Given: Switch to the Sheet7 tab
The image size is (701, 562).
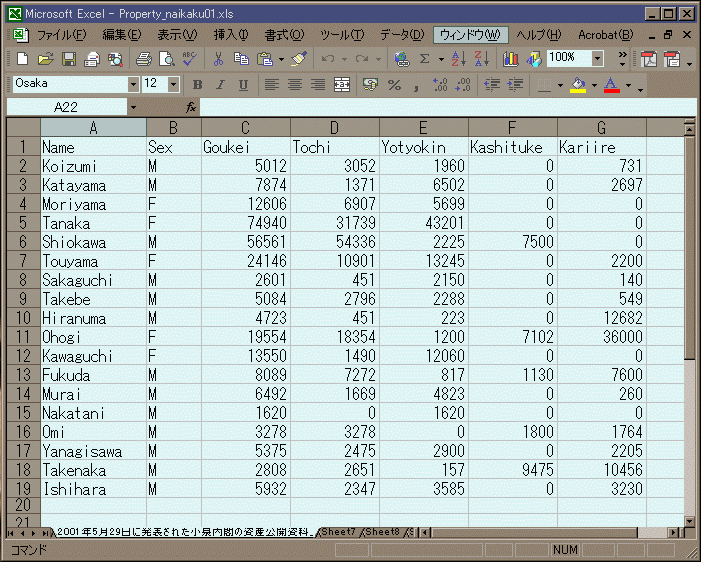Looking at the screenshot, I should point(338,532).
